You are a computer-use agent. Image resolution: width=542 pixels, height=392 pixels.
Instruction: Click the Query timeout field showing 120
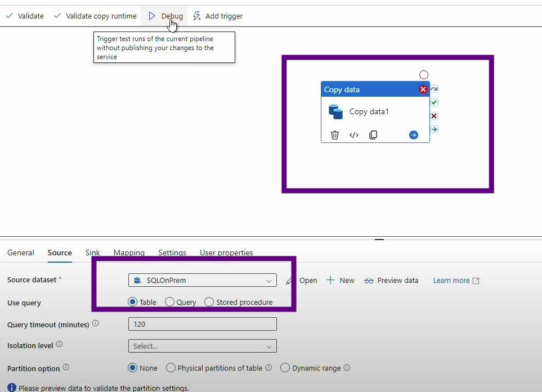202,324
